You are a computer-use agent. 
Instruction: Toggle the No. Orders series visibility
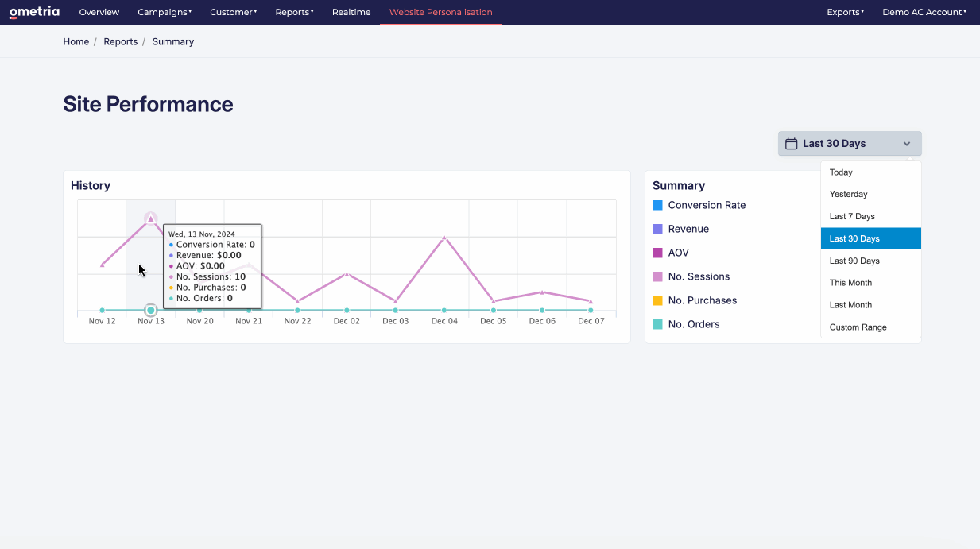[x=695, y=324]
